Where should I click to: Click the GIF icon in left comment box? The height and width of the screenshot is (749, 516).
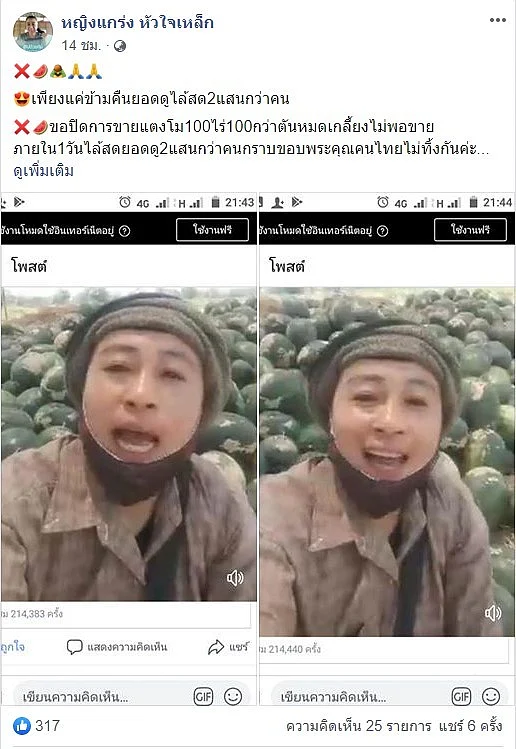click(x=203, y=697)
